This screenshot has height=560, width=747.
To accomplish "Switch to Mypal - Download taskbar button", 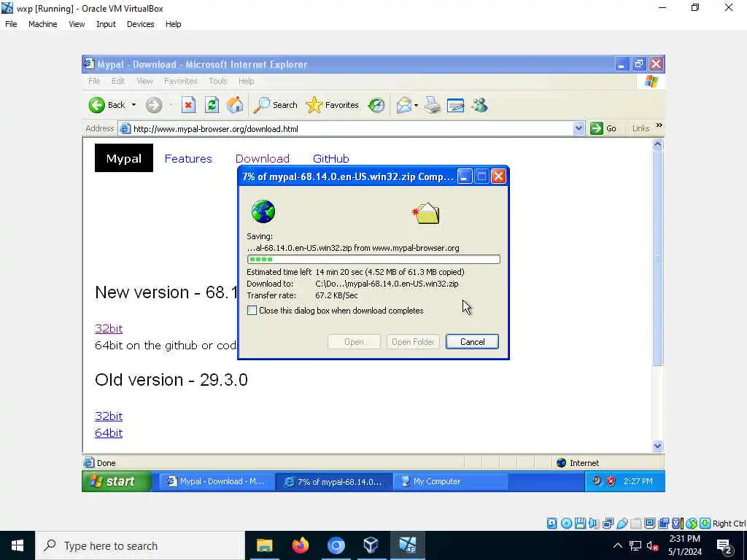I will click(x=216, y=481).
